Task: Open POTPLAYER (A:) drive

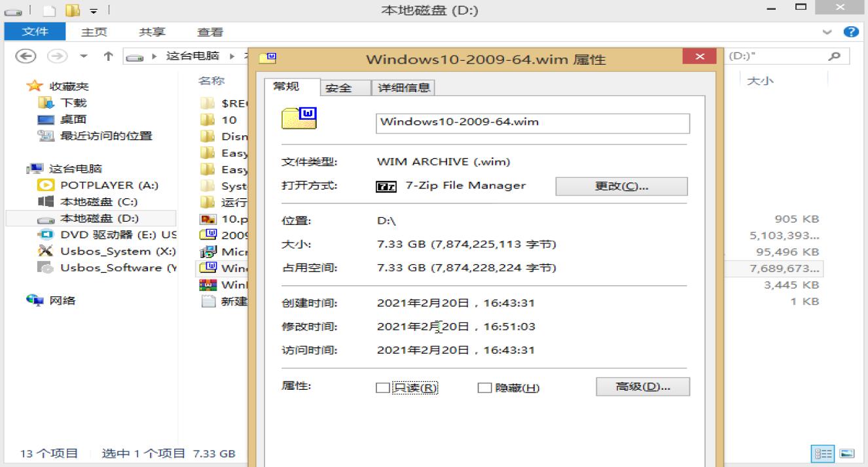Action: pos(109,185)
